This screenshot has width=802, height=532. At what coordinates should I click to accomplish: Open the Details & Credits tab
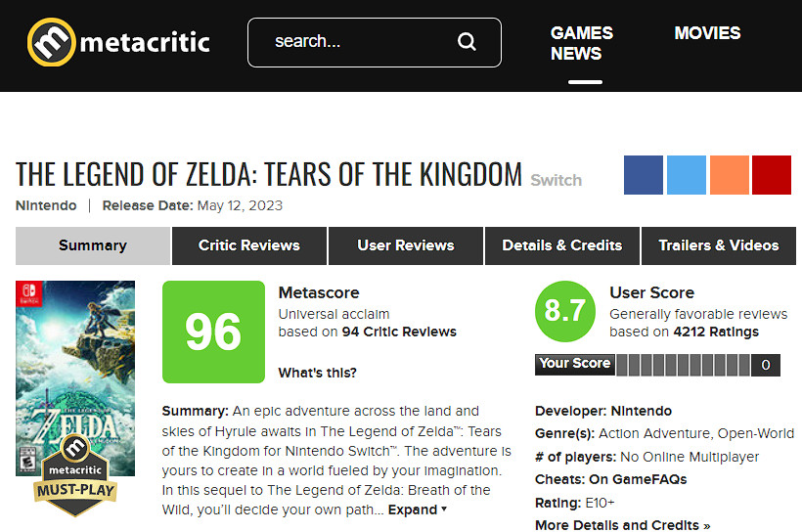coord(562,245)
